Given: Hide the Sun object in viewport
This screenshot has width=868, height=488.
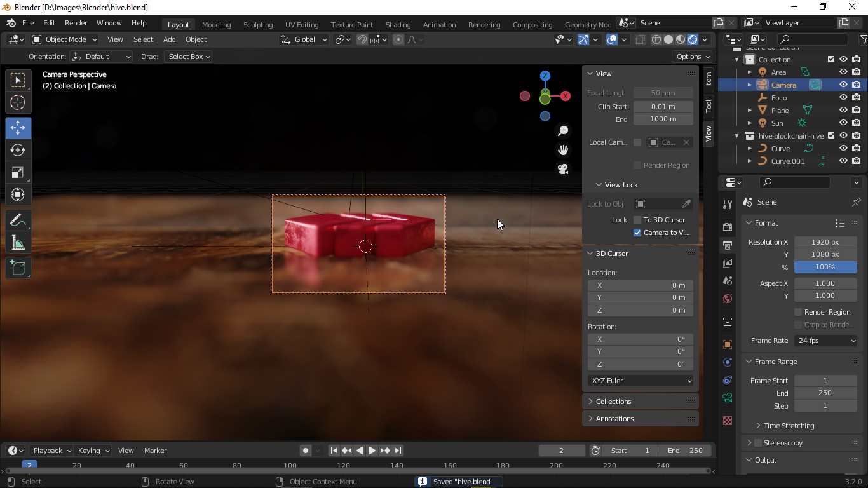Looking at the screenshot, I should pos(843,123).
